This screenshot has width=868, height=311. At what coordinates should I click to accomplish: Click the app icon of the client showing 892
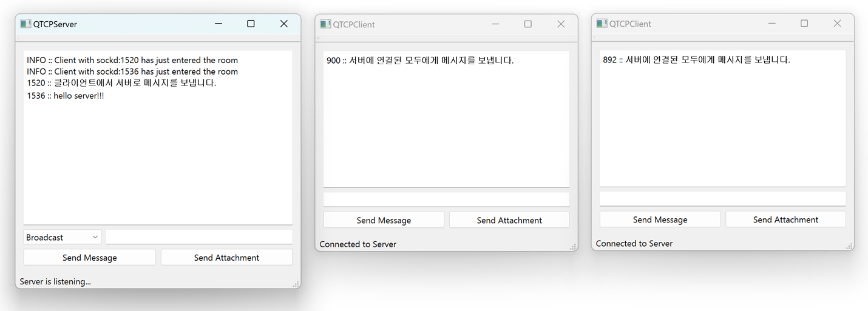click(602, 24)
